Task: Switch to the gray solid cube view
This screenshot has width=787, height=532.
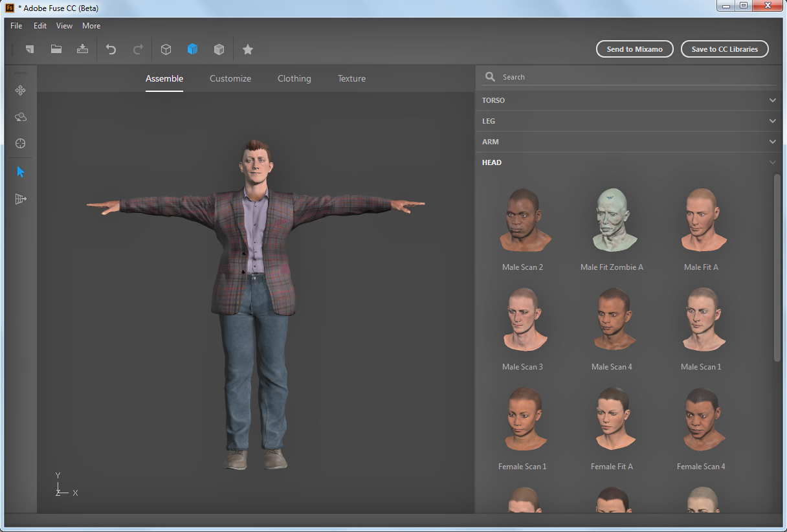Action: point(219,49)
